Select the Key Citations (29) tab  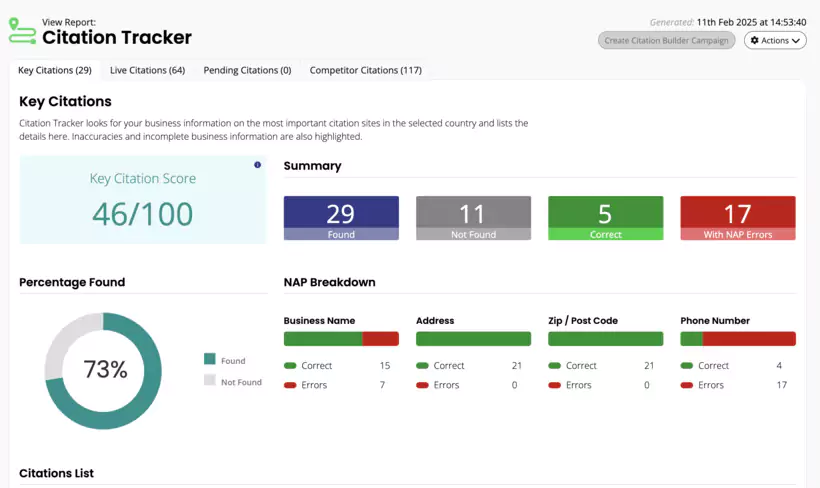coord(55,70)
